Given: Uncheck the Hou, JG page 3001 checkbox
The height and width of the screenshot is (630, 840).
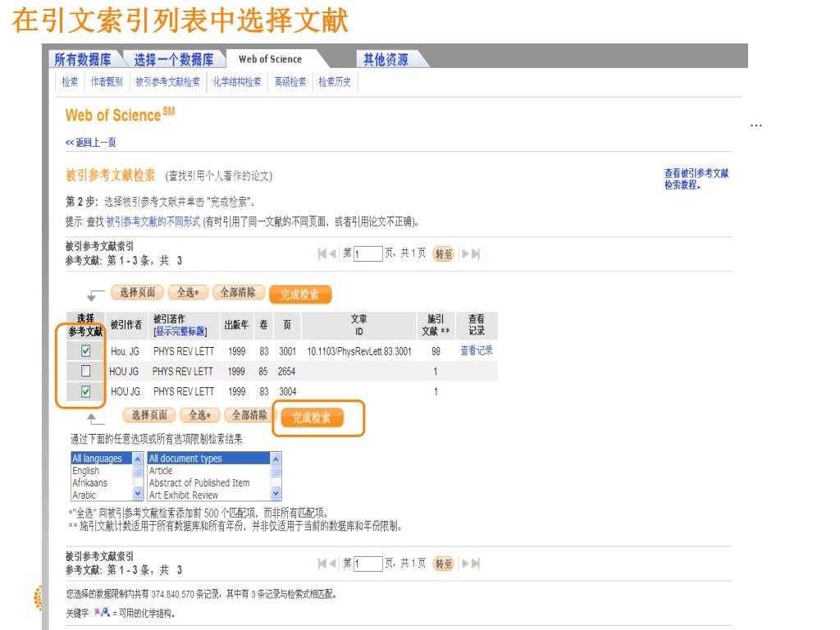Looking at the screenshot, I should click(x=85, y=351).
